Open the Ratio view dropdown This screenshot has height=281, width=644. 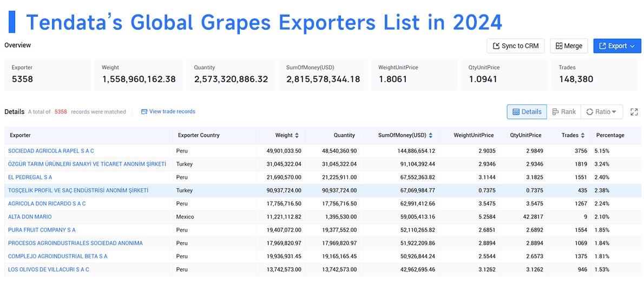pos(601,111)
